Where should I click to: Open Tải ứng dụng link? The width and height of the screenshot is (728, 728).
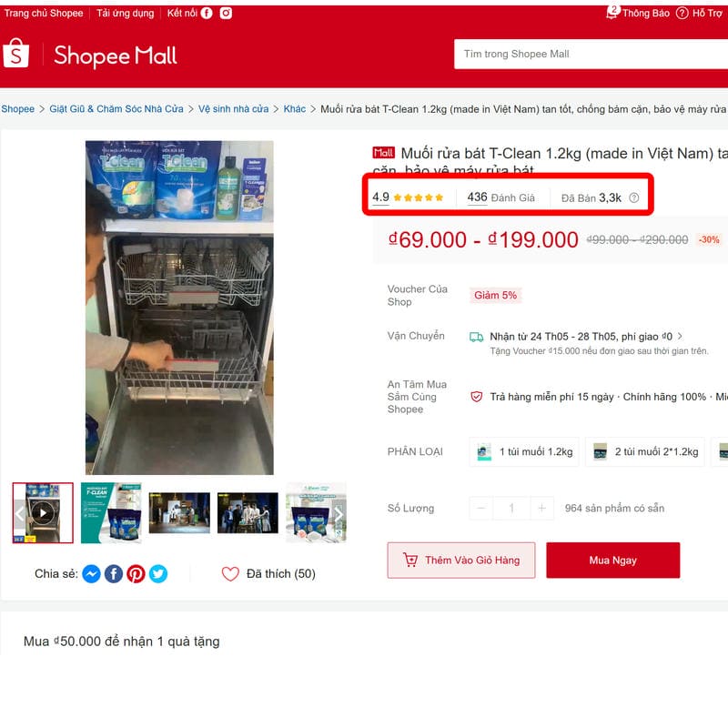click(125, 13)
